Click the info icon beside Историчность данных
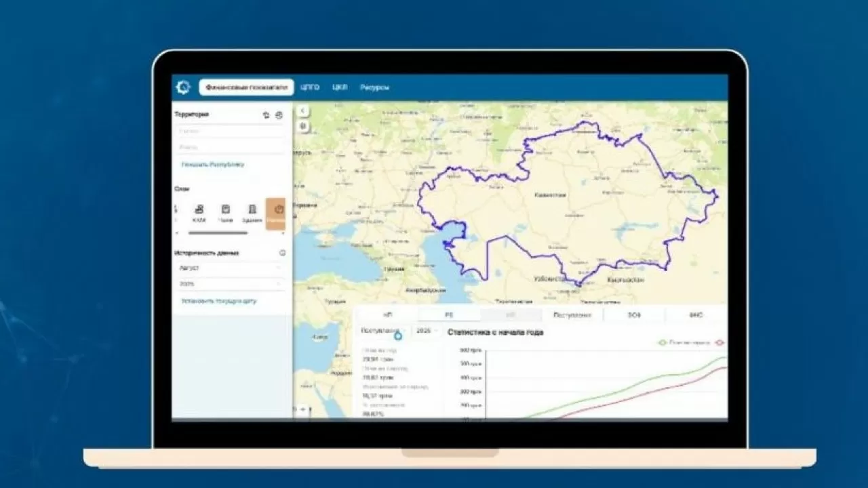Screen dimensions: 868x488 pyautogui.click(x=283, y=253)
